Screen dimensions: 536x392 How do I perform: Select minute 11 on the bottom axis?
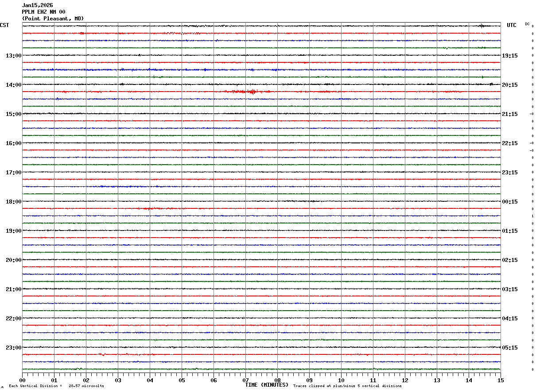[x=373, y=380]
